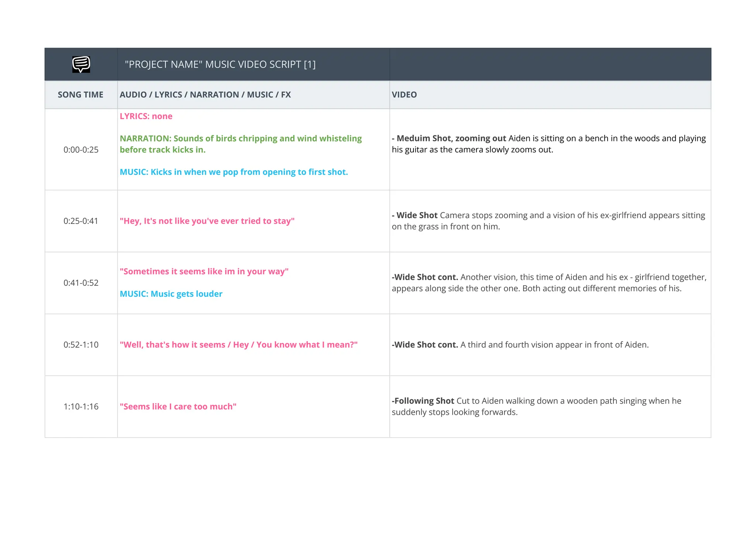Click the "Sometimes it seems like" lyric
756x534 pixels.
click(204, 272)
